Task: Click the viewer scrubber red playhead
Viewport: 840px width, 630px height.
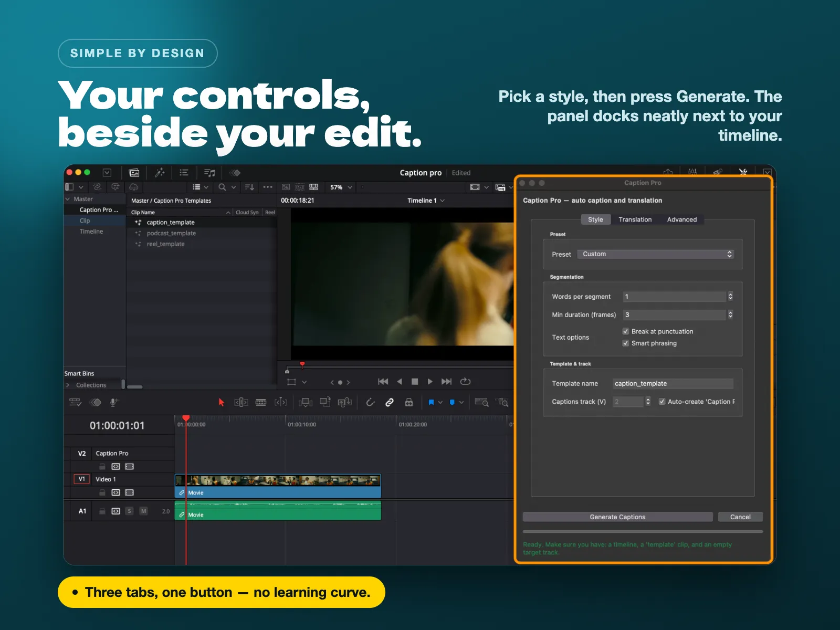Action: click(x=302, y=363)
